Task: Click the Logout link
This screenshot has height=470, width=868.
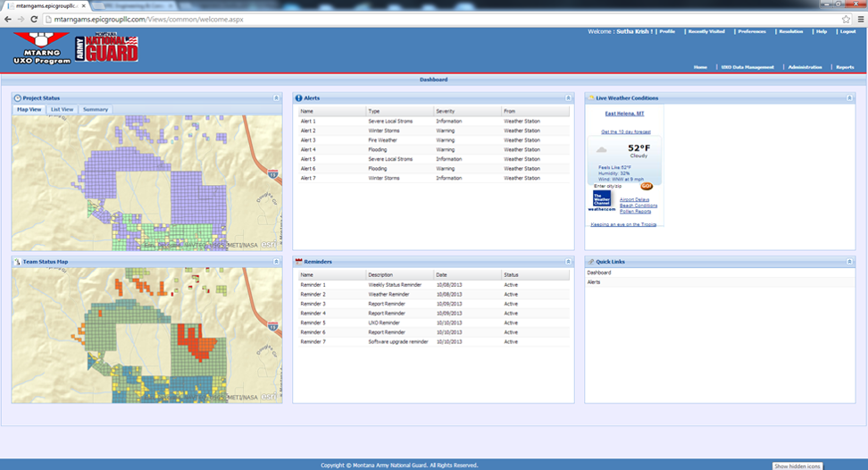Action: coord(847,31)
